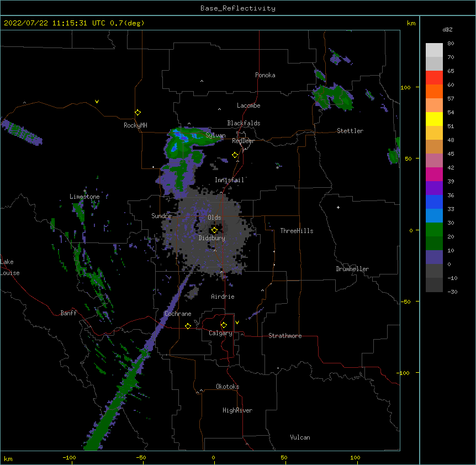Select the yellow 51-54 dBZ legend swatch
The height and width of the screenshot is (465, 476).
tap(434, 119)
